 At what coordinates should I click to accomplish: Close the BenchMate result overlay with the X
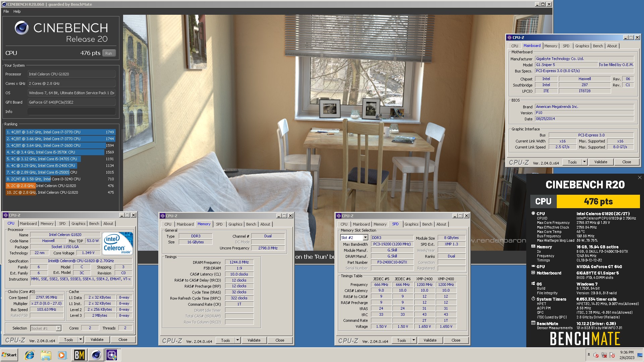(x=640, y=178)
